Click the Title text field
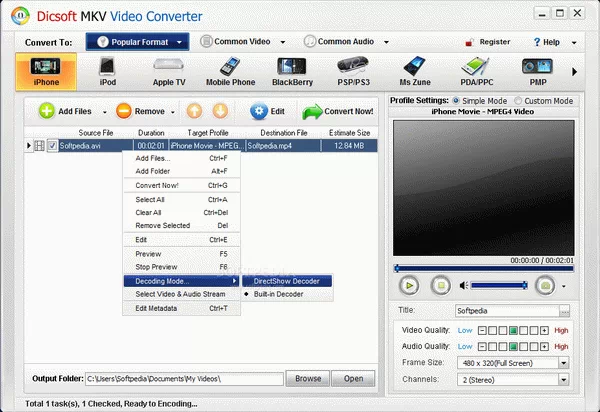The image size is (600, 412). (507, 311)
